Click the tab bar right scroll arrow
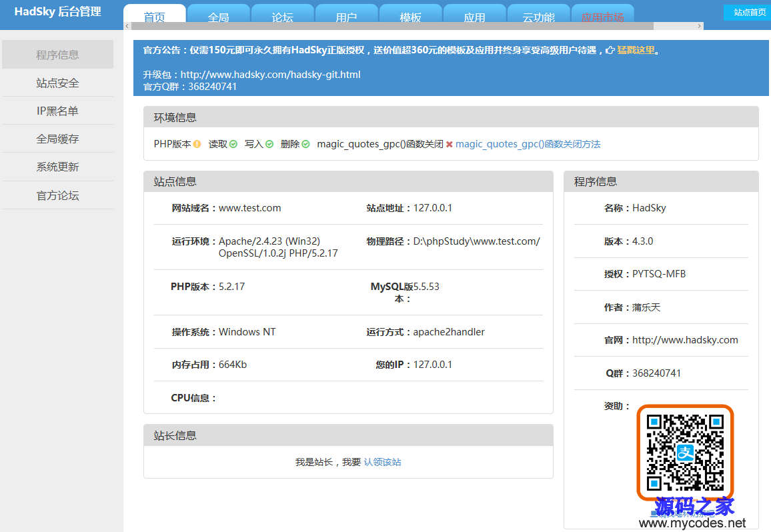Screen dimensions: 771x532 point(699,26)
